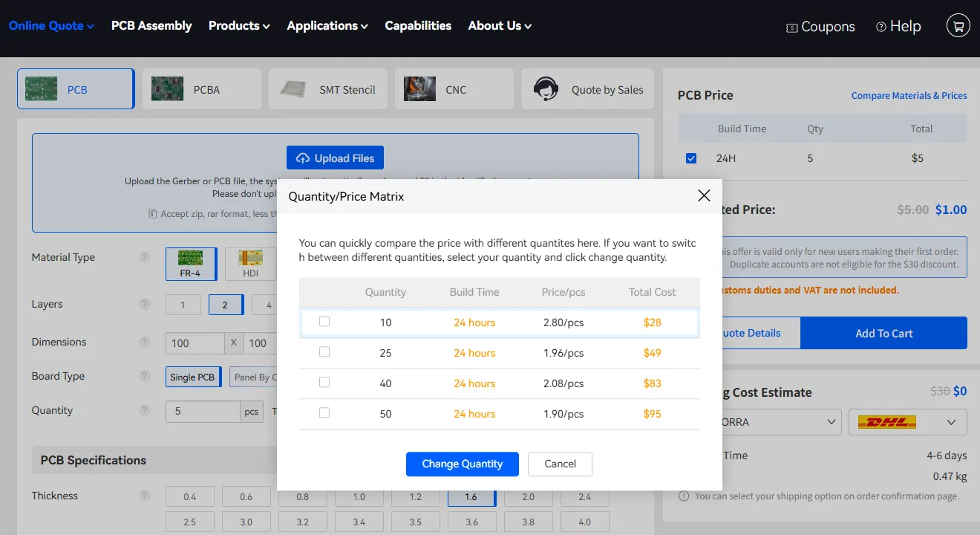Expand the Online Quote dropdown menu

point(51,25)
